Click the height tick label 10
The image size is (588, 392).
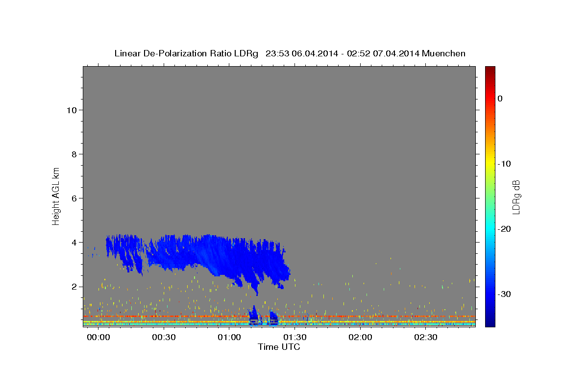pyautogui.click(x=73, y=110)
